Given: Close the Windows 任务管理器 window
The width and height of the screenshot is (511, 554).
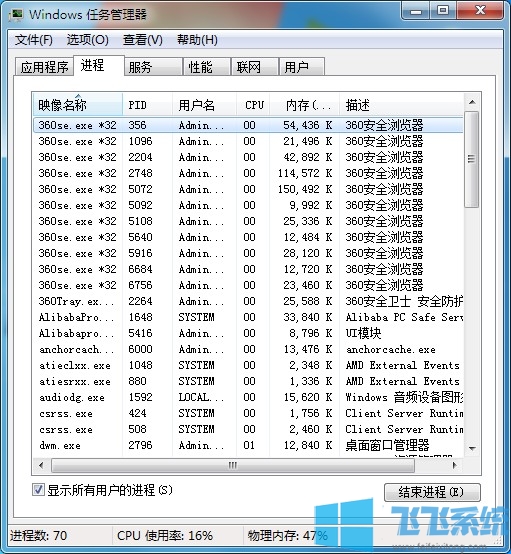Looking at the screenshot, I should point(480,10).
